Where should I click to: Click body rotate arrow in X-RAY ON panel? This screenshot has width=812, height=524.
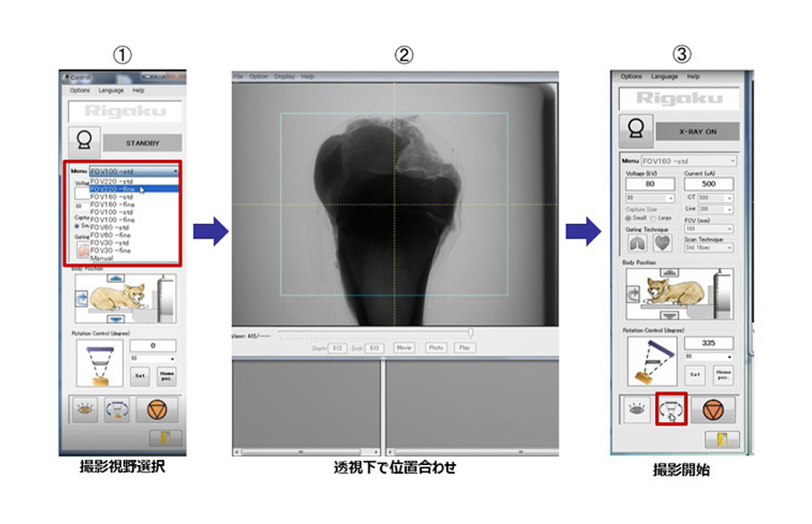pos(634,295)
